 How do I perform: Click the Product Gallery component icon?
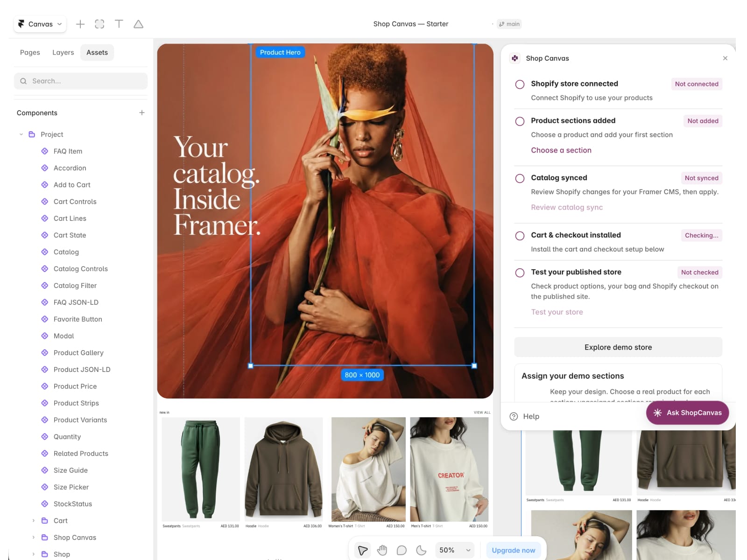(x=45, y=353)
